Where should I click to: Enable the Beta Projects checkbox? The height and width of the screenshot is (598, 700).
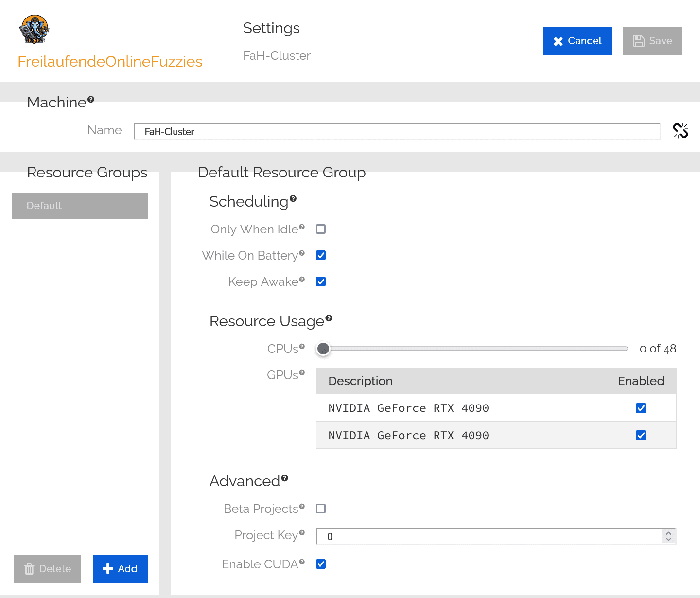[321, 509]
